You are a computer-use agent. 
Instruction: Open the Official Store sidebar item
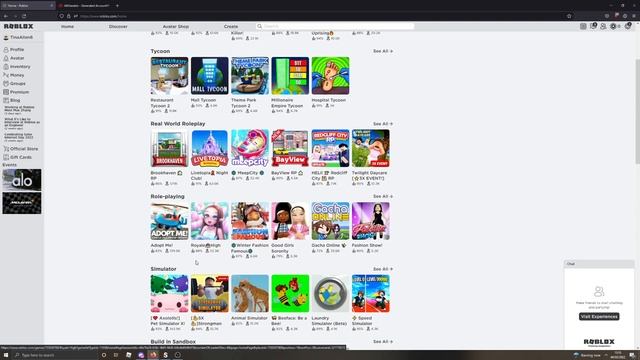pyautogui.click(x=20, y=149)
